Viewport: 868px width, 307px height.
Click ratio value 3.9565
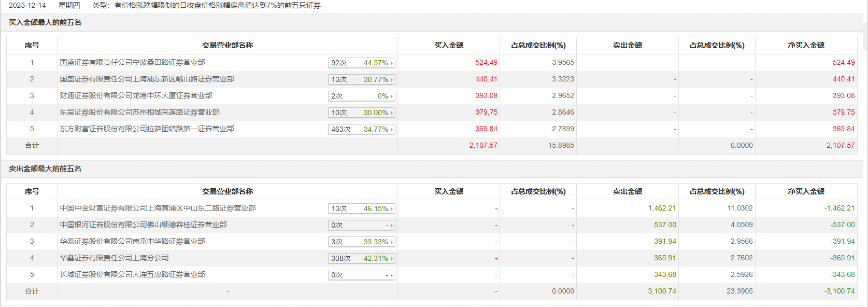click(x=563, y=62)
